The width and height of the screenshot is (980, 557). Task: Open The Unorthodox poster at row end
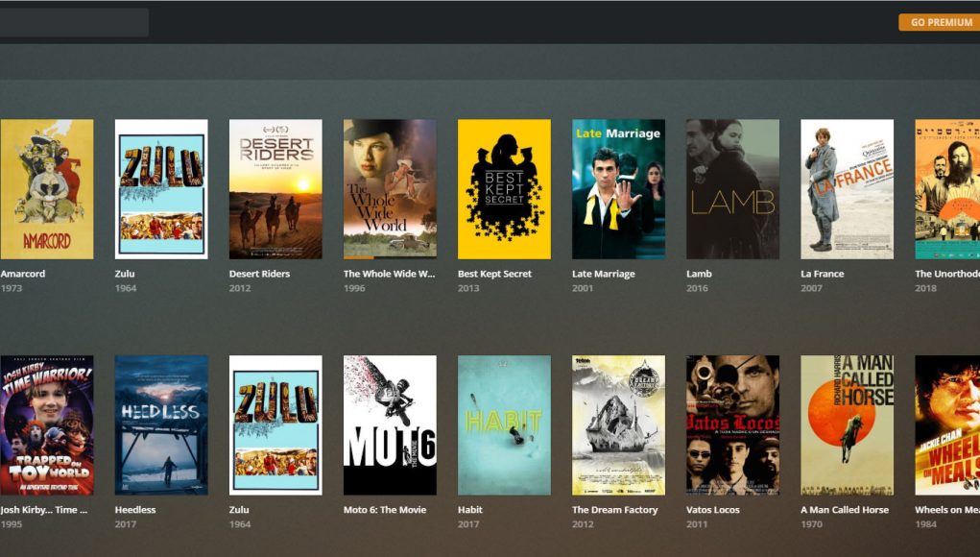pyautogui.click(x=947, y=189)
